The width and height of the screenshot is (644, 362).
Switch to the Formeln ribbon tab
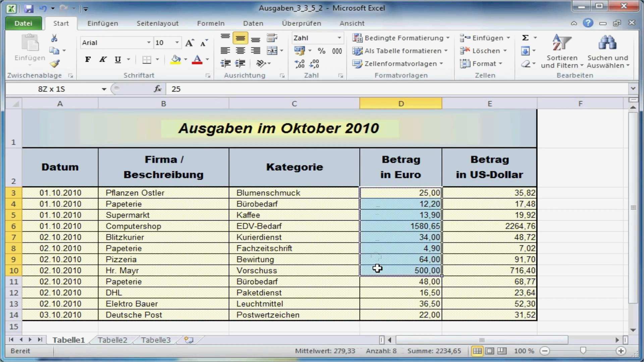pos(211,23)
